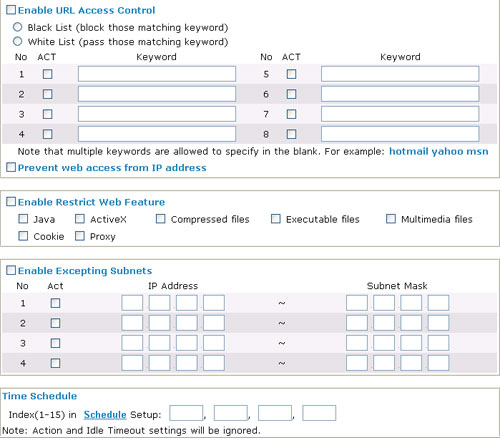Tick Act checkbox for subnet row 2
This screenshot has height=438, width=500.
pos(55,323)
